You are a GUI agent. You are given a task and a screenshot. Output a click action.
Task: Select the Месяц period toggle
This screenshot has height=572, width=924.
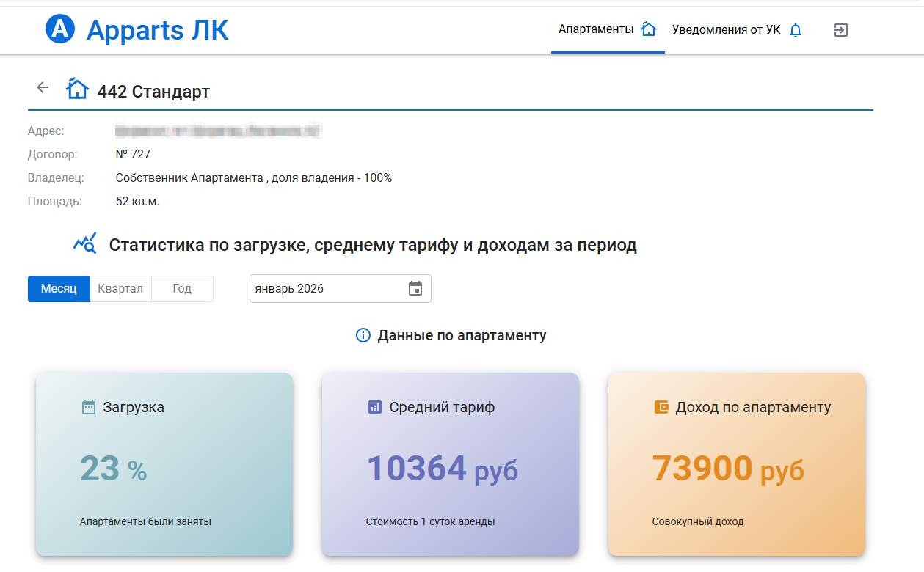coord(59,288)
